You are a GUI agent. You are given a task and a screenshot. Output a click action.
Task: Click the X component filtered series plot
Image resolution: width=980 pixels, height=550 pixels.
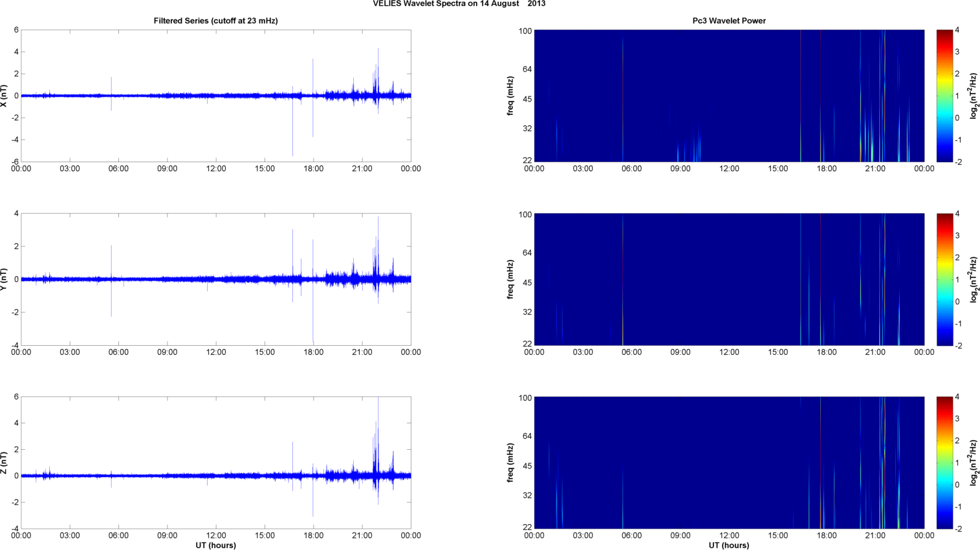tap(216, 96)
